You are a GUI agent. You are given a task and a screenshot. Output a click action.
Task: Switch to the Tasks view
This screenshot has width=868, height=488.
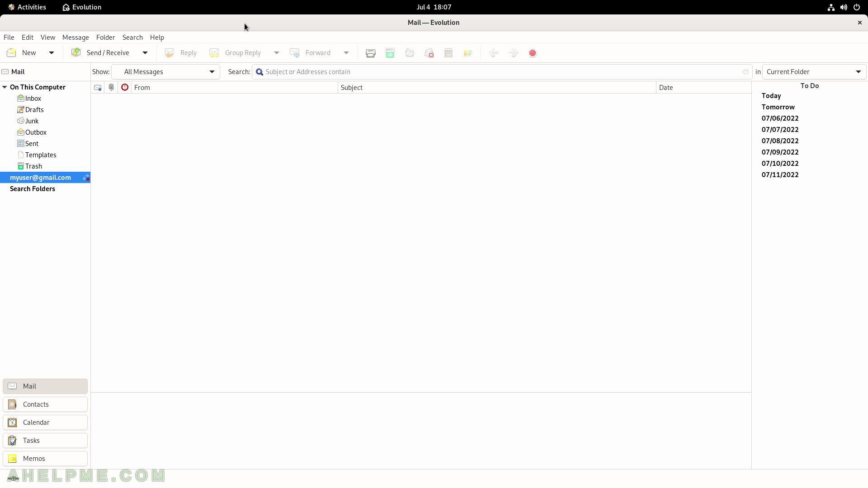[45, 441]
